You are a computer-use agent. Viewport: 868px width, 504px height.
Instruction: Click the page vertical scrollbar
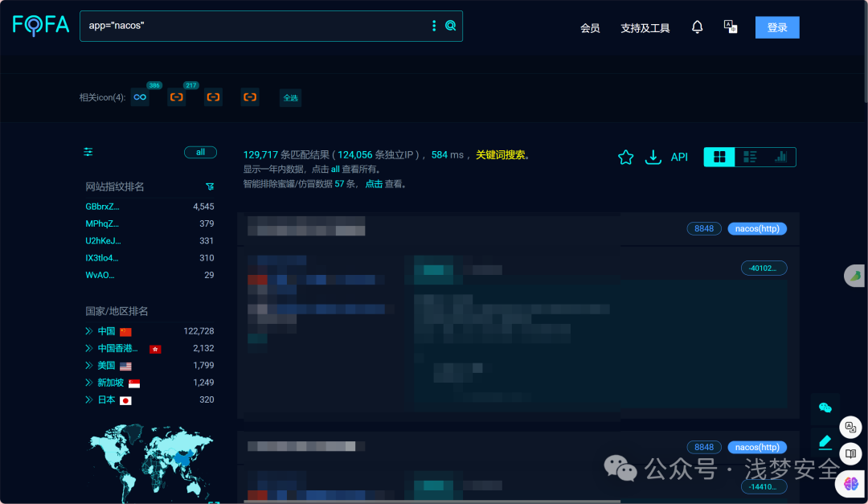(865, 52)
